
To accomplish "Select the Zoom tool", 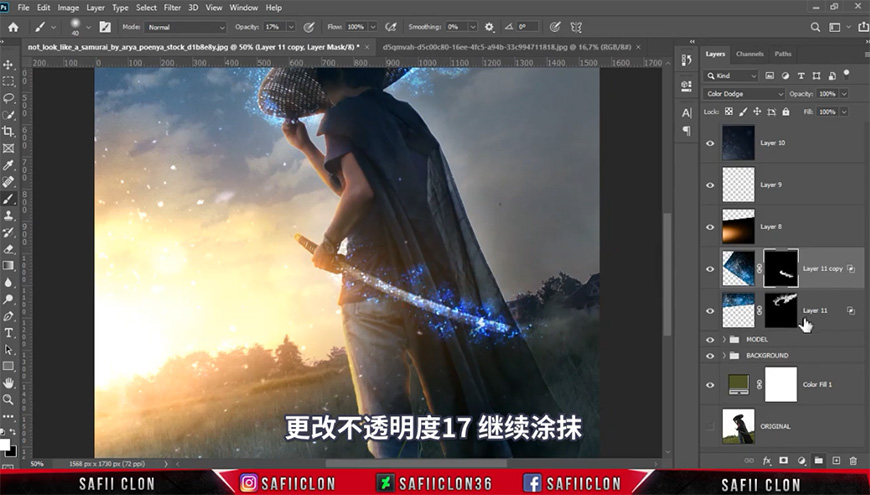I will 8,400.
